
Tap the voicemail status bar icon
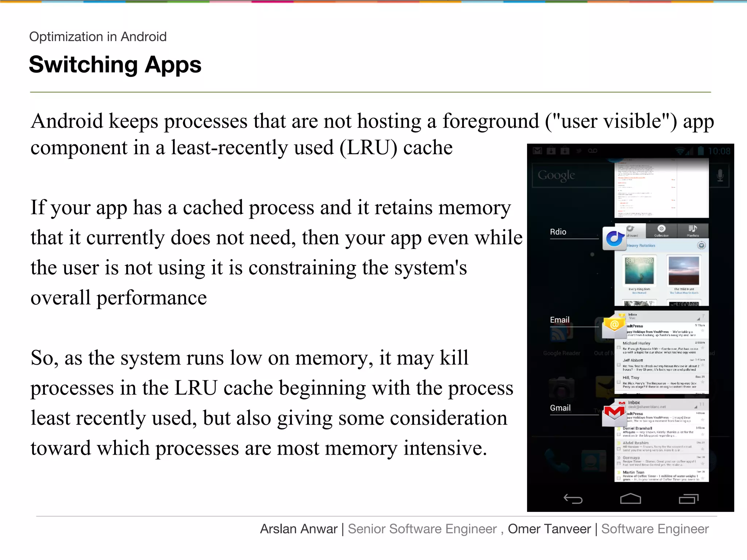[x=592, y=151]
